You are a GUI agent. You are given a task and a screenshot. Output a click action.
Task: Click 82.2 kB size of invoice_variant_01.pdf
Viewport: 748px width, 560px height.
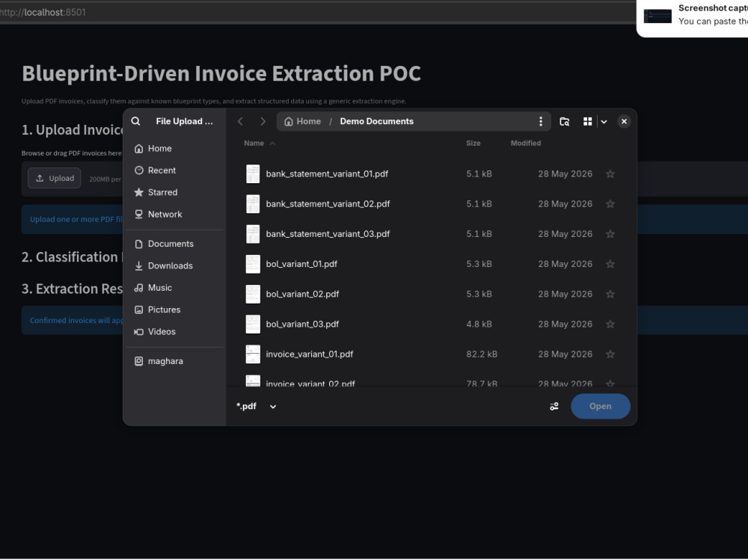481,354
